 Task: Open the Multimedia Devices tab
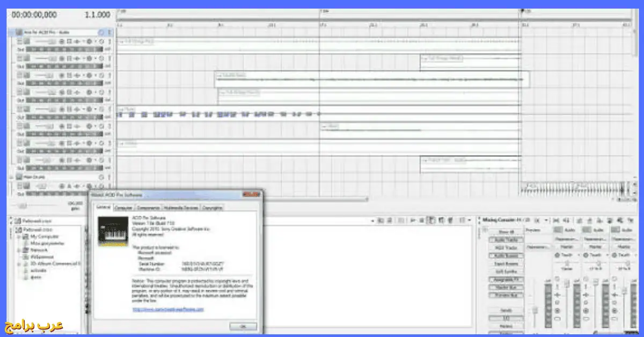[x=181, y=208]
